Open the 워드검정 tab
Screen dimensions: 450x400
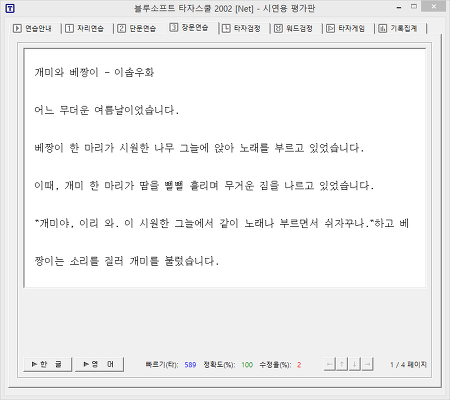tap(294, 28)
